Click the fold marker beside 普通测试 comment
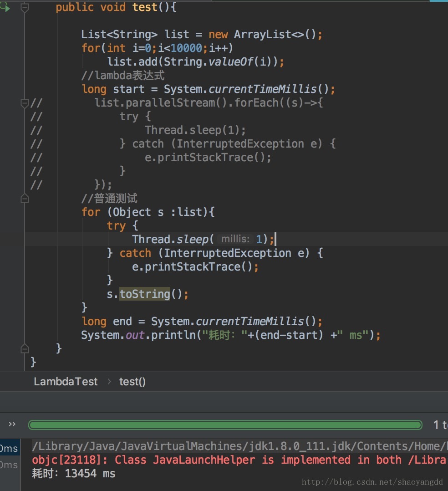The width and height of the screenshot is (448, 491). click(25, 199)
